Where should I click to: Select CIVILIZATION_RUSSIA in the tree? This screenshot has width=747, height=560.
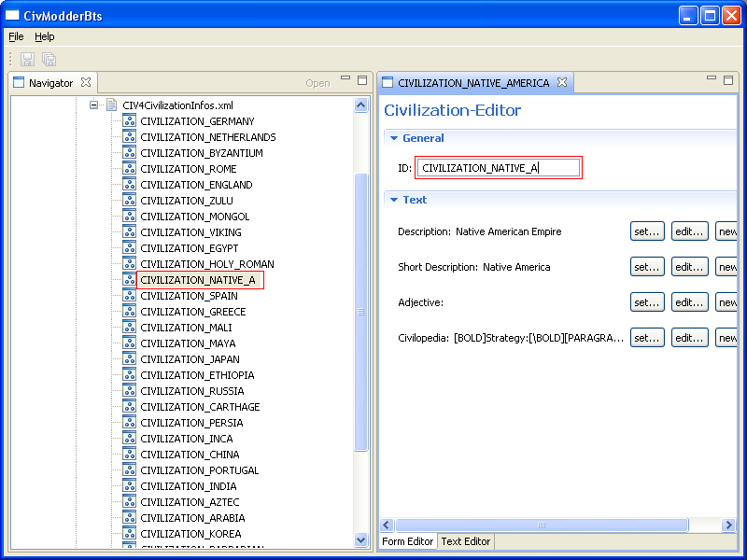192,391
